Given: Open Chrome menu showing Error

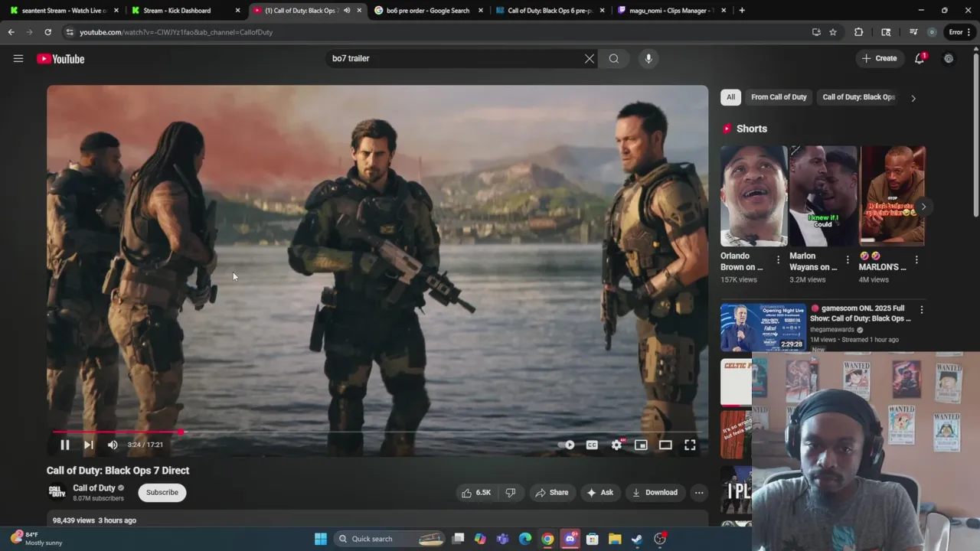Looking at the screenshot, I should (x=960, y=32).
